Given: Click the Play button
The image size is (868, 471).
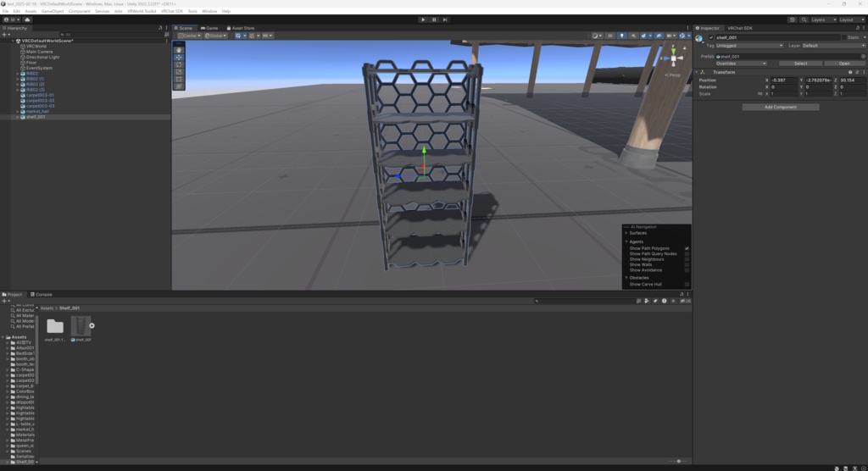Looking at the screenshot, I should pos(423,19).
